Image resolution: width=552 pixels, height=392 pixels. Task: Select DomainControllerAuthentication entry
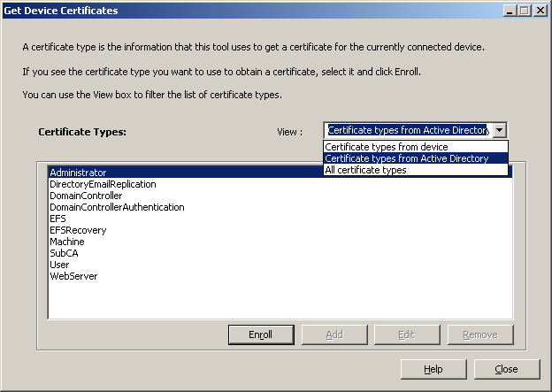[x=280, y=207]
